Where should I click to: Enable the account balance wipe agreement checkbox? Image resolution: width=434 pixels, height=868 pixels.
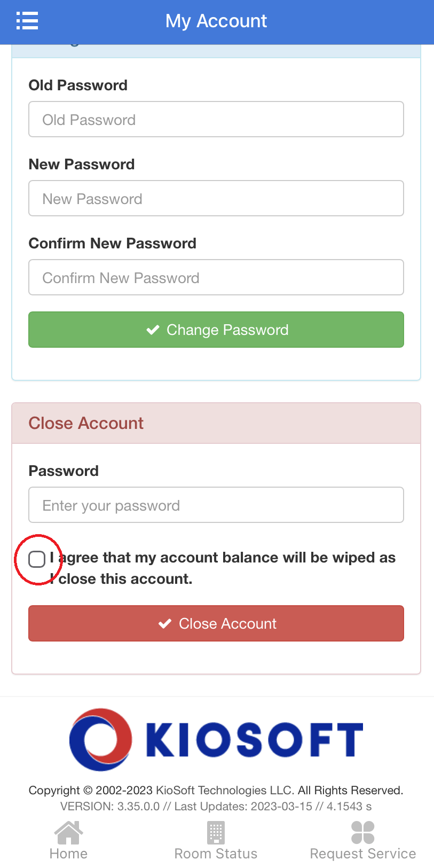click(37, 559)
